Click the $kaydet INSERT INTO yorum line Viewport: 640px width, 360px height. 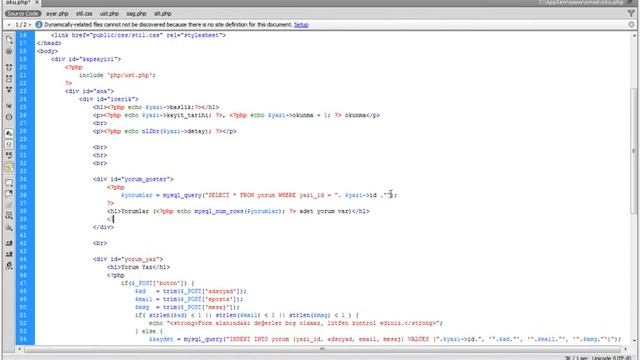click(x=385, y=339)
